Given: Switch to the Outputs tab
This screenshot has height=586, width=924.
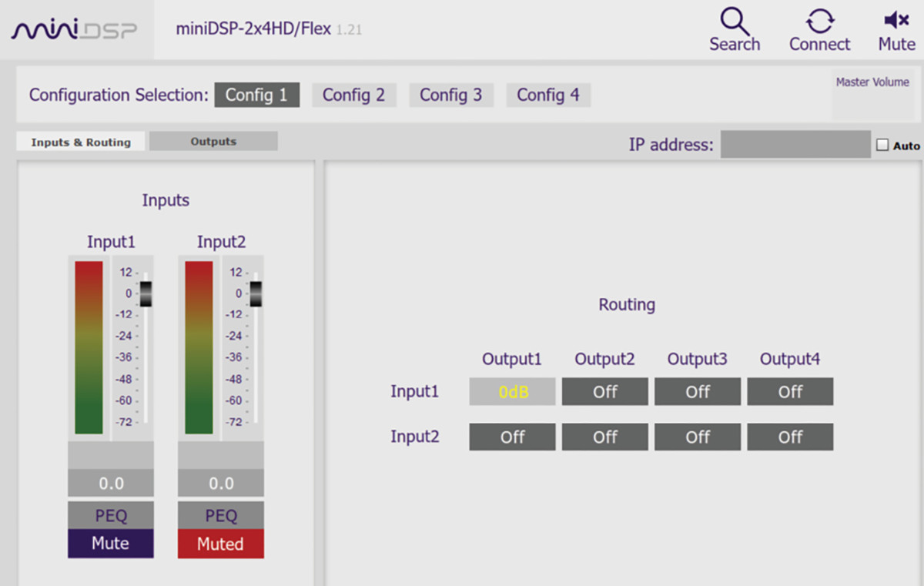Looking at the screenshot, I should pyautogui.click(x=213, y=142).
